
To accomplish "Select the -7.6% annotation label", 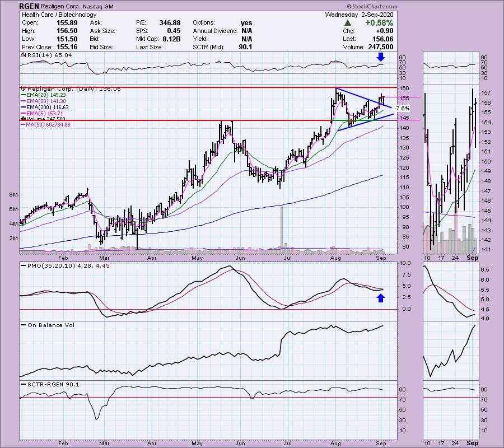I will 402,108.
